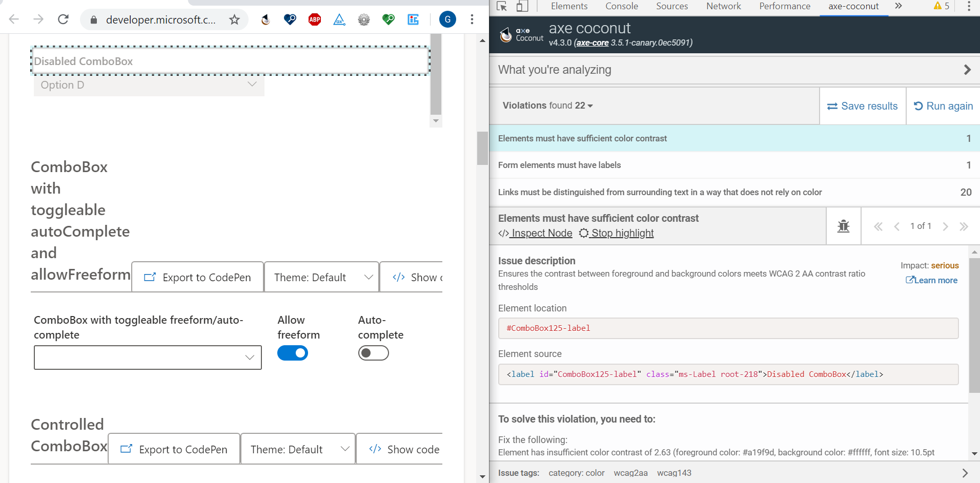The image size is (980, 483).
Task: Select the Form elements must have labels row
Action: click(734, 165)
